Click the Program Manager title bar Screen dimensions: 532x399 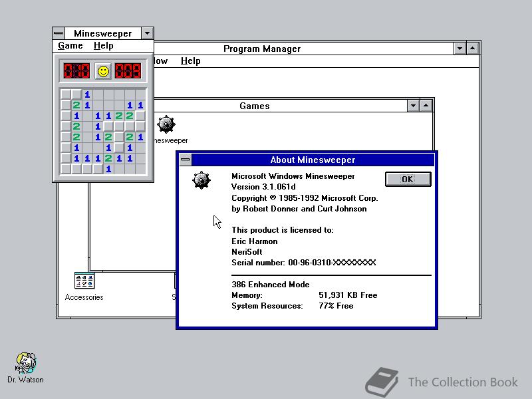coord(261,49)
